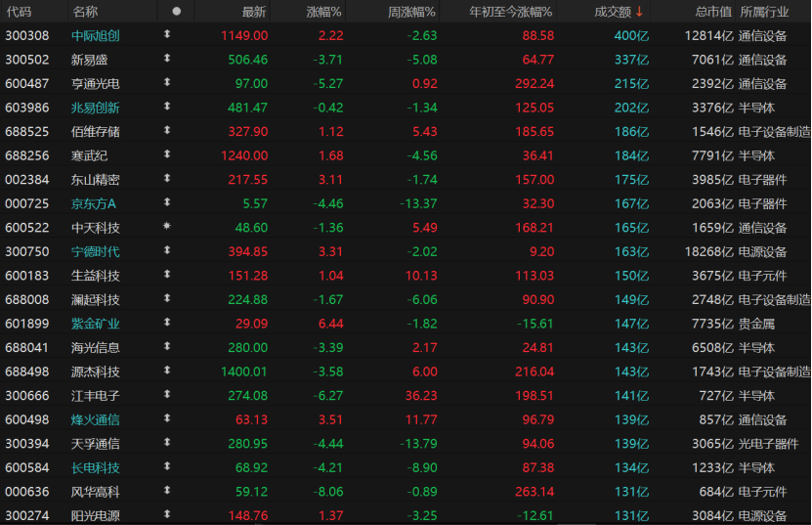Click daily change value -8.06
Screen dimensions: 812x525
tap(327, 492)
